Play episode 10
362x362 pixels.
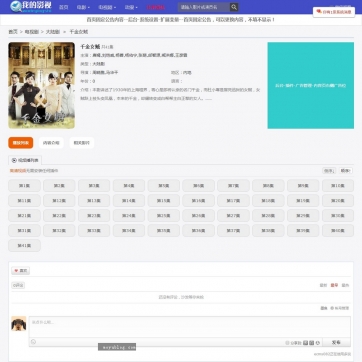(x=338, y=186)
